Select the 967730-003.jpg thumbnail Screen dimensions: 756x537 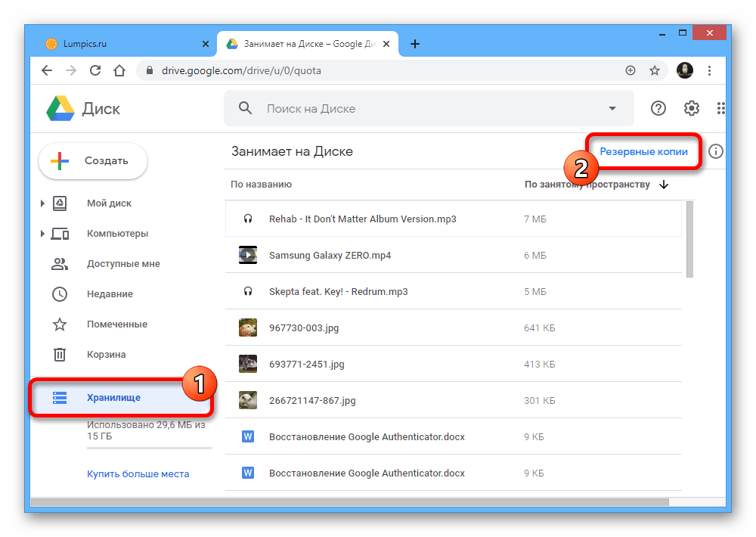coord(248,327)
